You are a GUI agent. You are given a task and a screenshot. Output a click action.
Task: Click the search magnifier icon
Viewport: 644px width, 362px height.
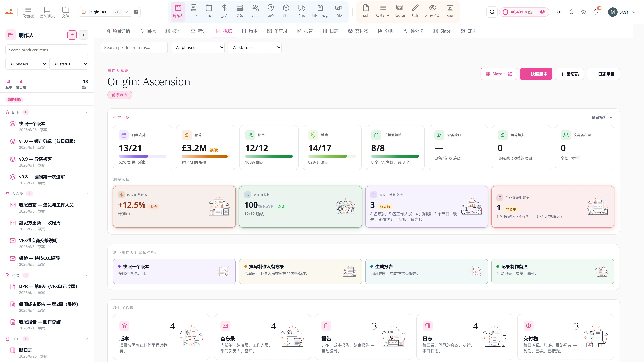492,12
